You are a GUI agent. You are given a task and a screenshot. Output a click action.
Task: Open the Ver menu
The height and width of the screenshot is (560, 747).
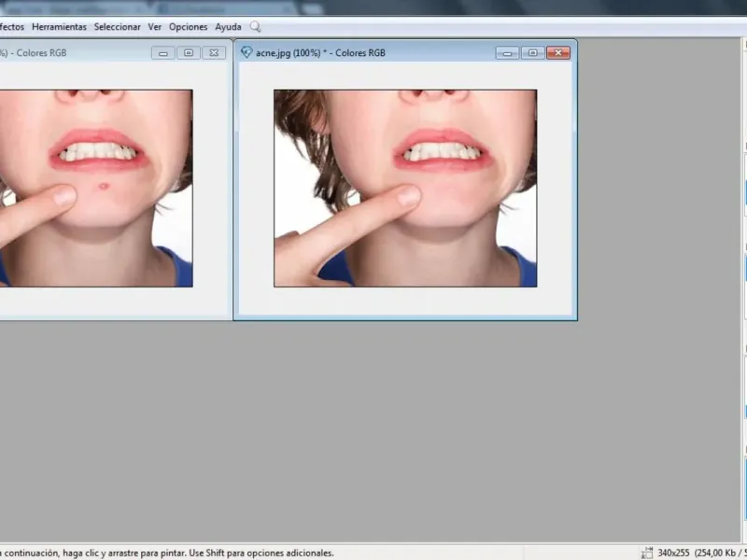click(154, 27)
